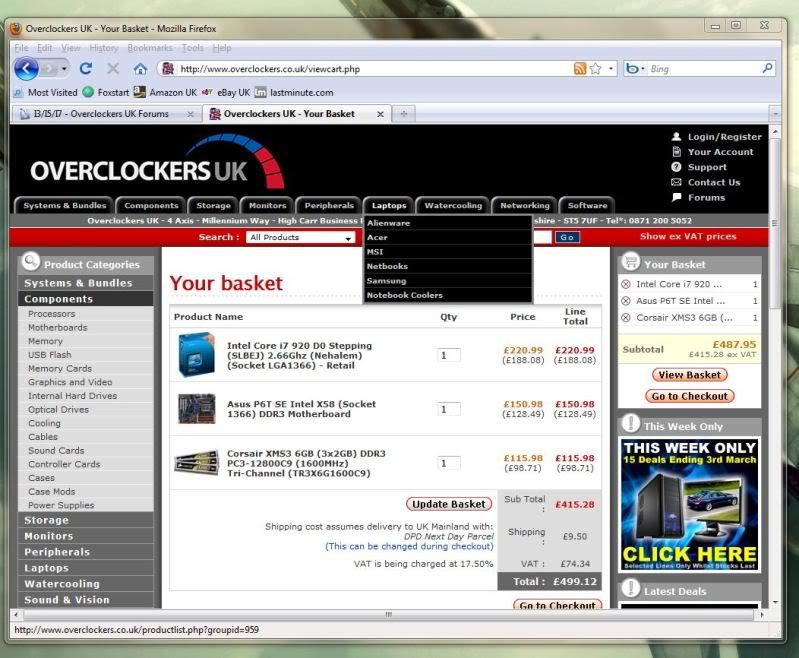Click the quantity field for Asus P6T motherboard

tap(449, 409)
